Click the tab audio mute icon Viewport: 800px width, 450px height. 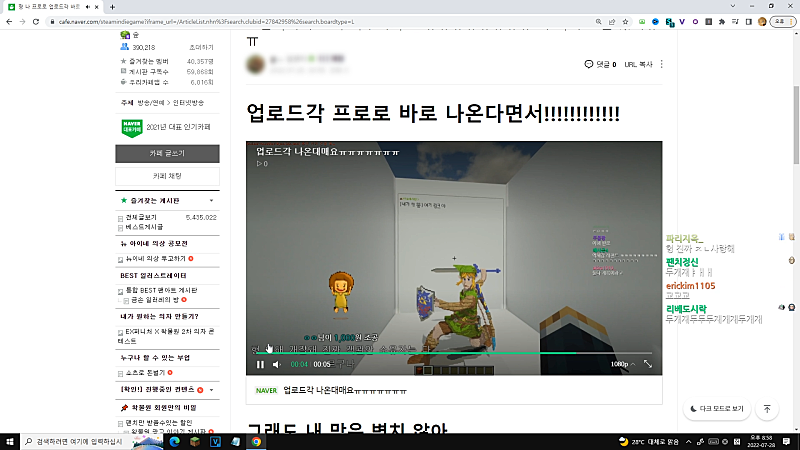click(x=88, y=7)
